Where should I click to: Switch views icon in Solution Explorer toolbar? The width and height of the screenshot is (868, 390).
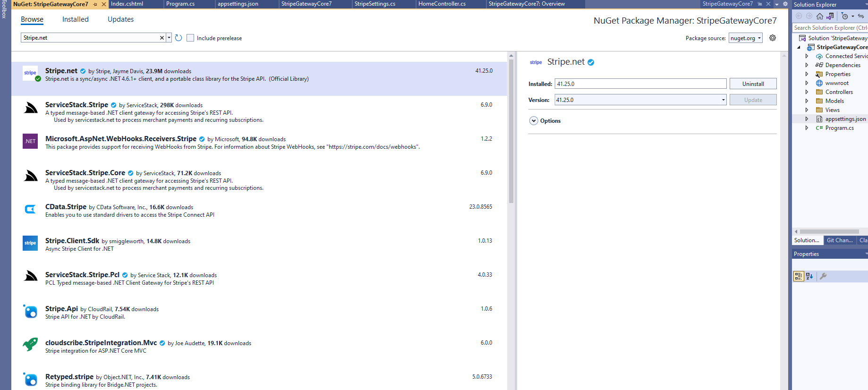pos(830,16)
